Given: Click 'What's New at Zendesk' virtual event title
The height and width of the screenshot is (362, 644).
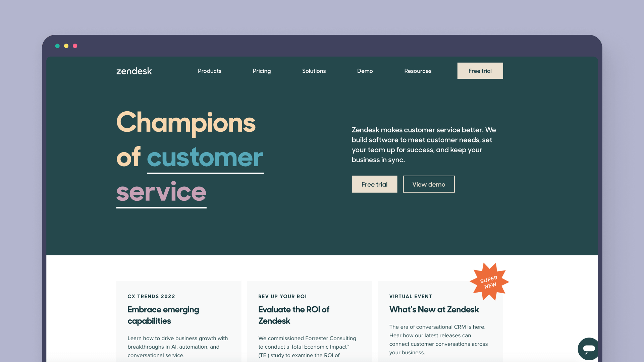Looking at the screenshot, I should 433,309.
